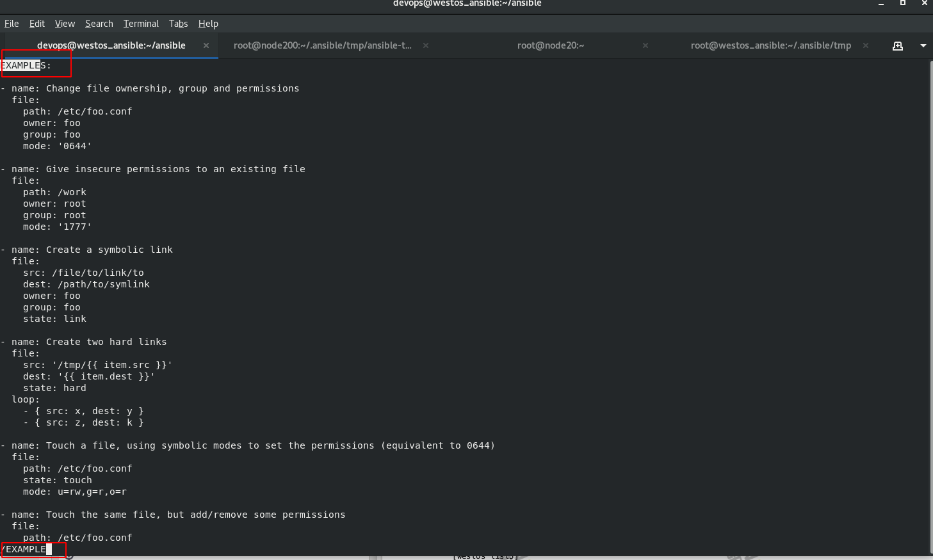Click 'name: Touch the same file, but add/remove' line
Image resolution: width=933 pixels, height=560 pixels.
178,515
